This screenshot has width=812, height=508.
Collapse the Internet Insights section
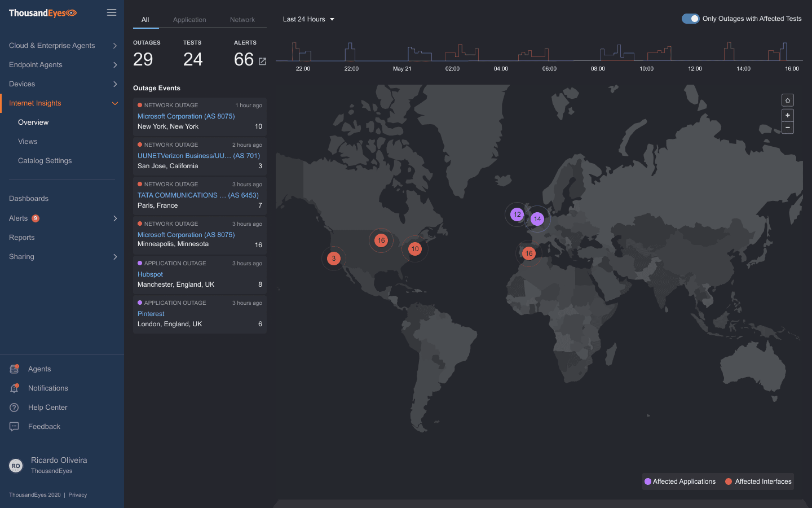coord(115,103)
